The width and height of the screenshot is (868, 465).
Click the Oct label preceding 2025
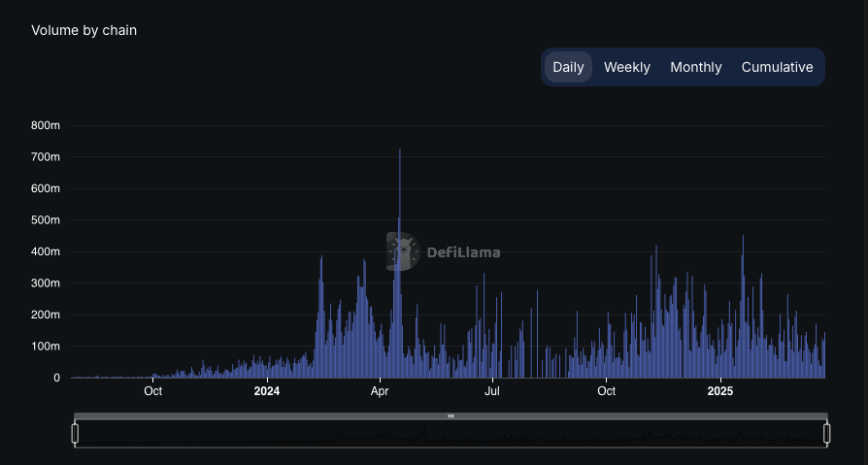pos(606,391)
